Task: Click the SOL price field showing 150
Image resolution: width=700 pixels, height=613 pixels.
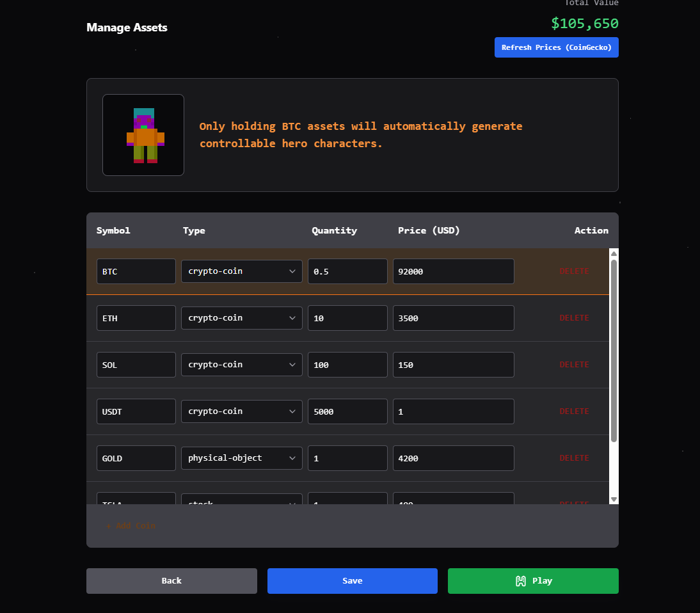Action: point(453,364)
